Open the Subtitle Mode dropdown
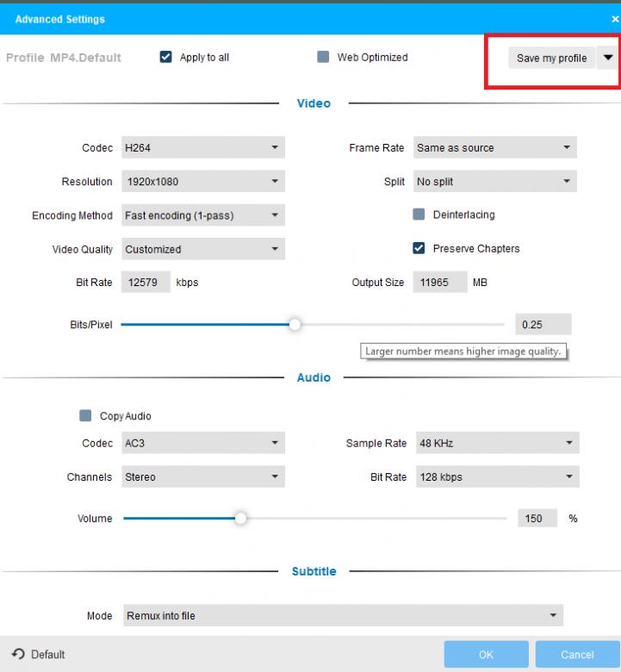621x672 pixels. pyautogui.click(x=344, y=615)
